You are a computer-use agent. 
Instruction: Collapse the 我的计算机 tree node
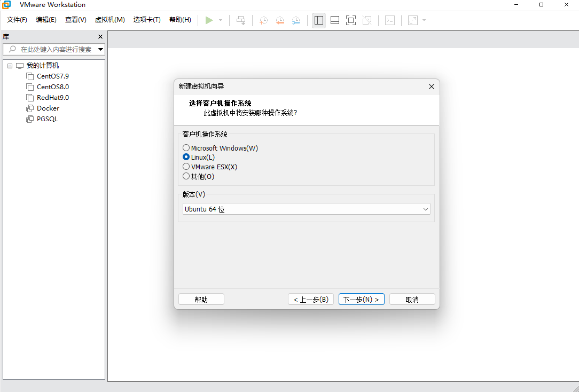pyautogui.click(x=10, y=66)
